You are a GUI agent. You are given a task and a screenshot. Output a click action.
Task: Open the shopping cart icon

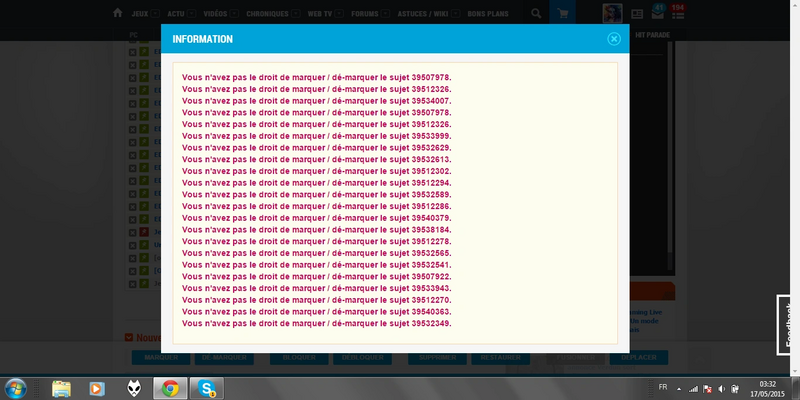coord(564,14)
